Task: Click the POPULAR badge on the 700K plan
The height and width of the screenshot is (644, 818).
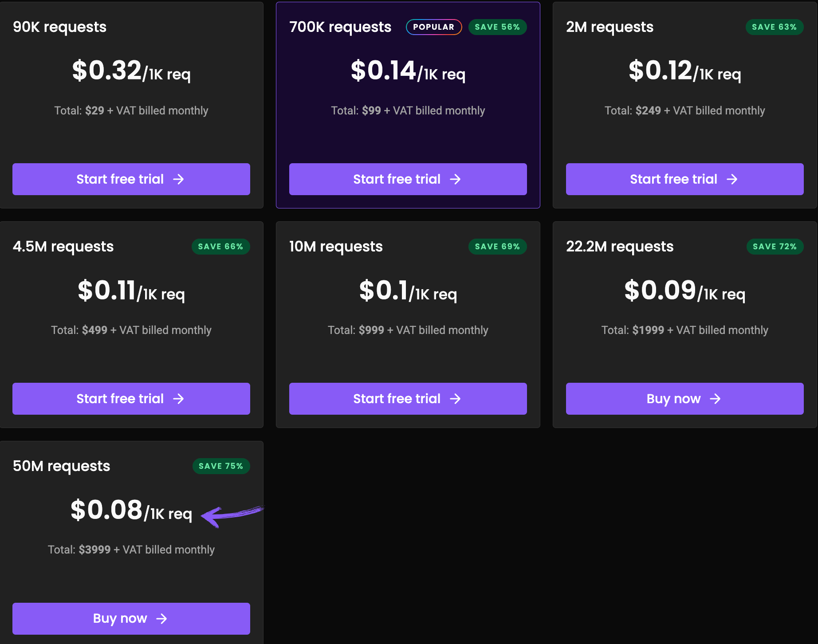Action: pyautogui.click(x=433, y=27)
